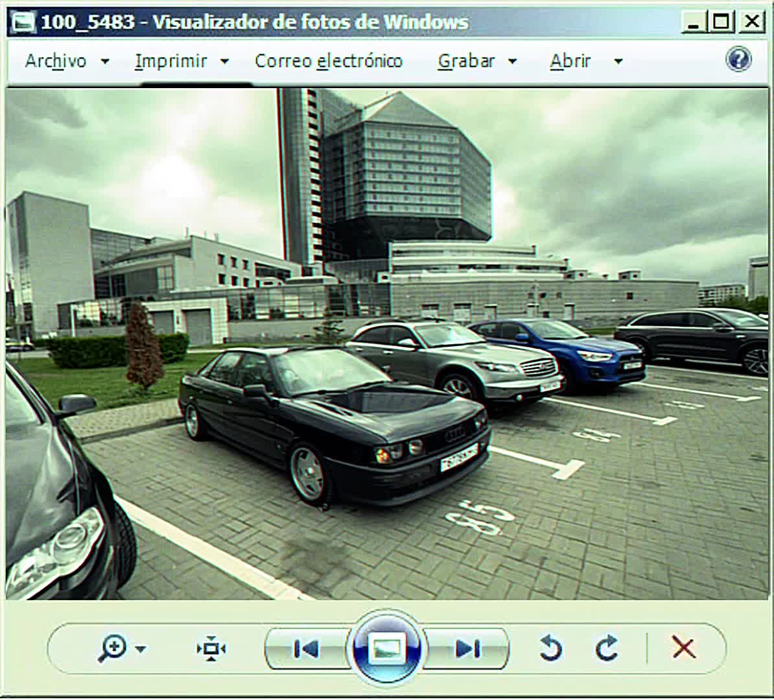Close the photo viewer window
Viewport: 774px width, 700px height.
click(x=752, y=22)
